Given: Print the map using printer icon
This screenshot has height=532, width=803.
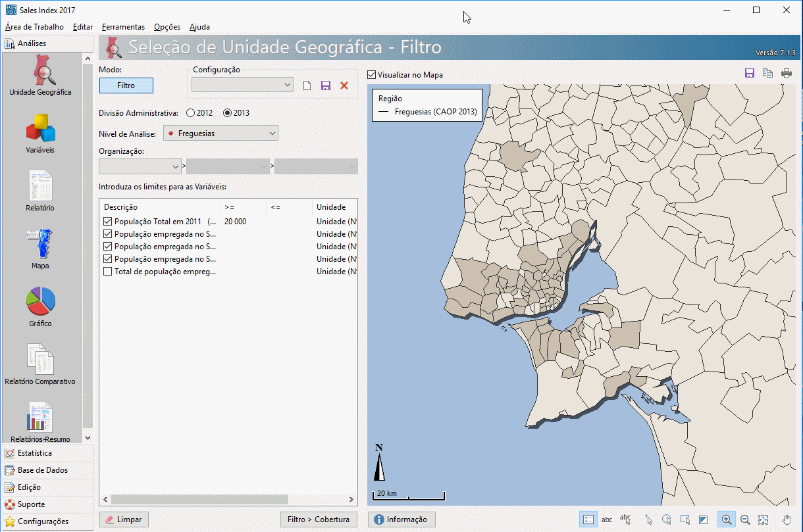Looking at the screenshot, I should click(x=787, y=74).
